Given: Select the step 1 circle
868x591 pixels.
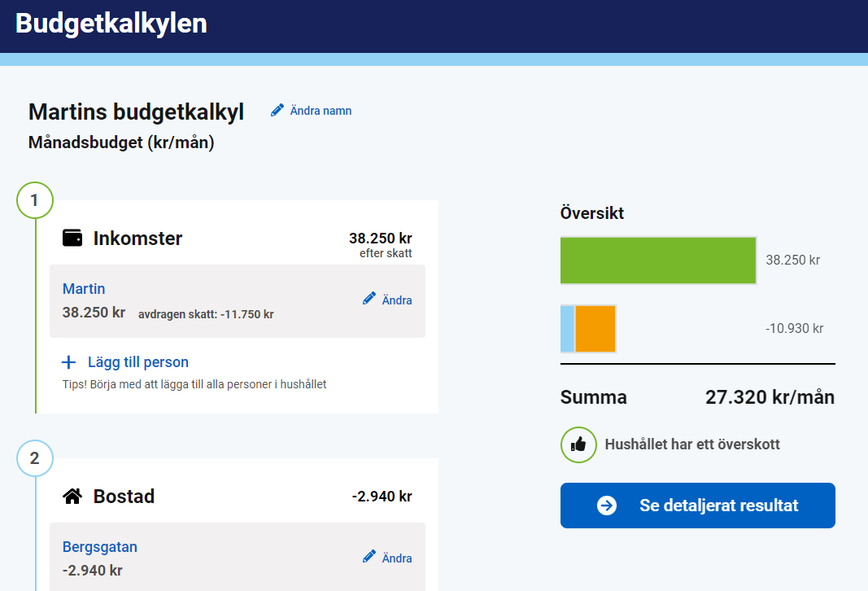Looking at the screenshot, I should pos(34,199).
